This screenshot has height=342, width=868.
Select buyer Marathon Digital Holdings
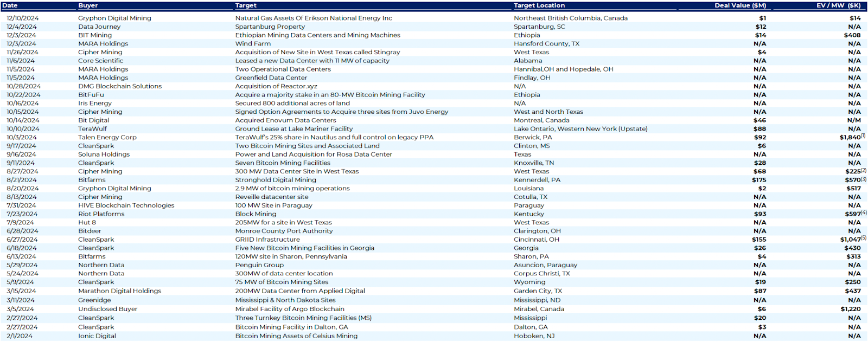120,291
